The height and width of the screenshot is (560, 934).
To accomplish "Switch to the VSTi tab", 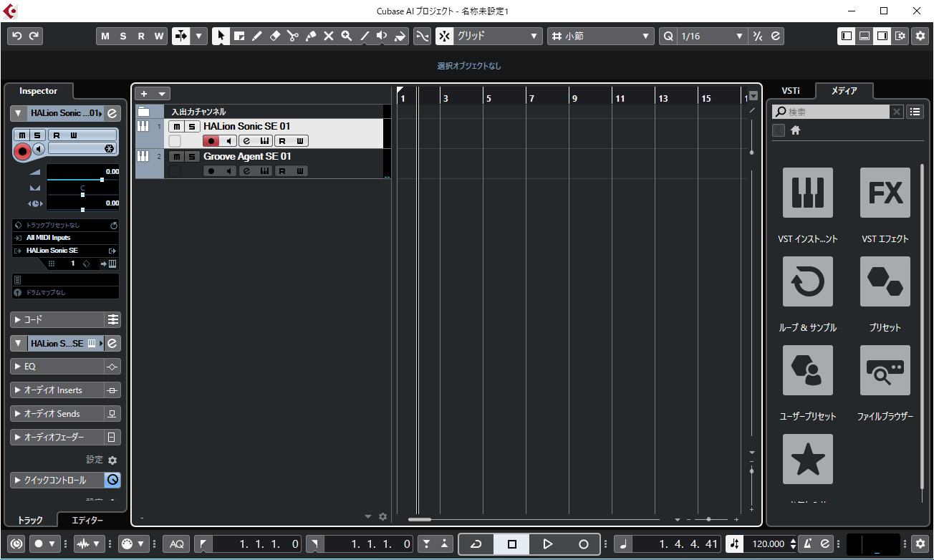I will [791, 91].
